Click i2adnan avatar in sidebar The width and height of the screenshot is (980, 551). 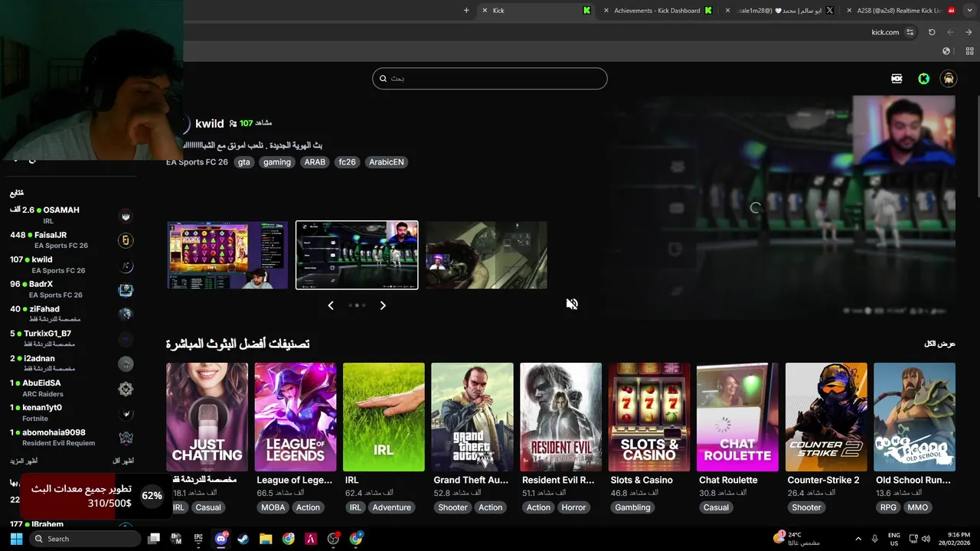126,364
